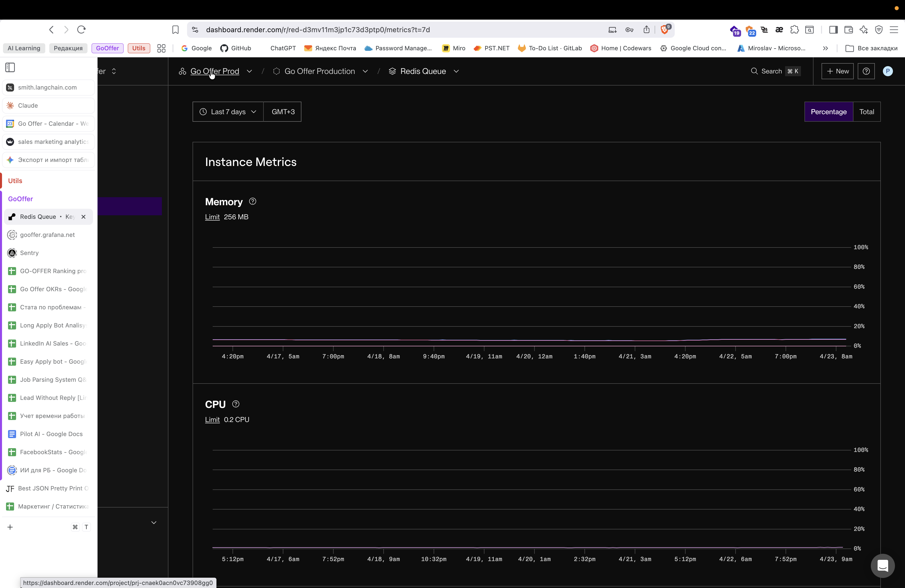Close the Redis Queue tab
This screenshot has height=588, width=905.
(x=83, y=217)
